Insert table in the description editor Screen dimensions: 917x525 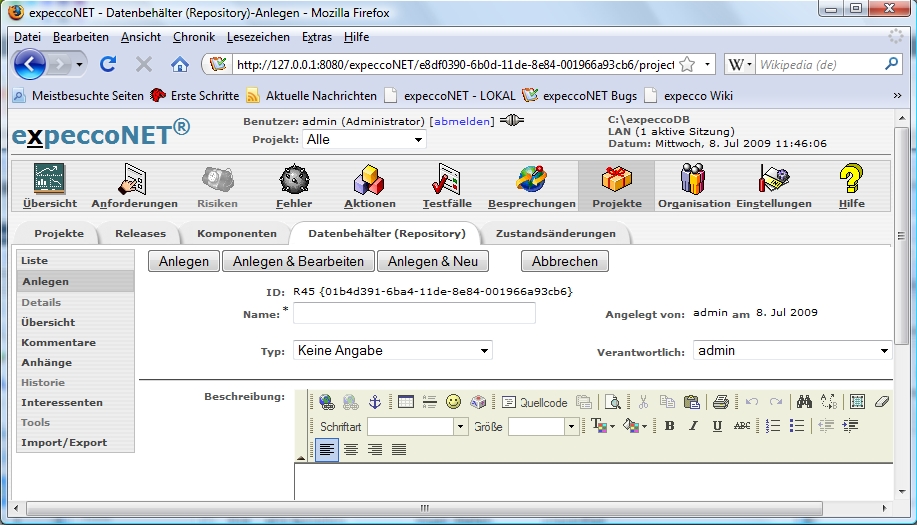tap(406, 402)
